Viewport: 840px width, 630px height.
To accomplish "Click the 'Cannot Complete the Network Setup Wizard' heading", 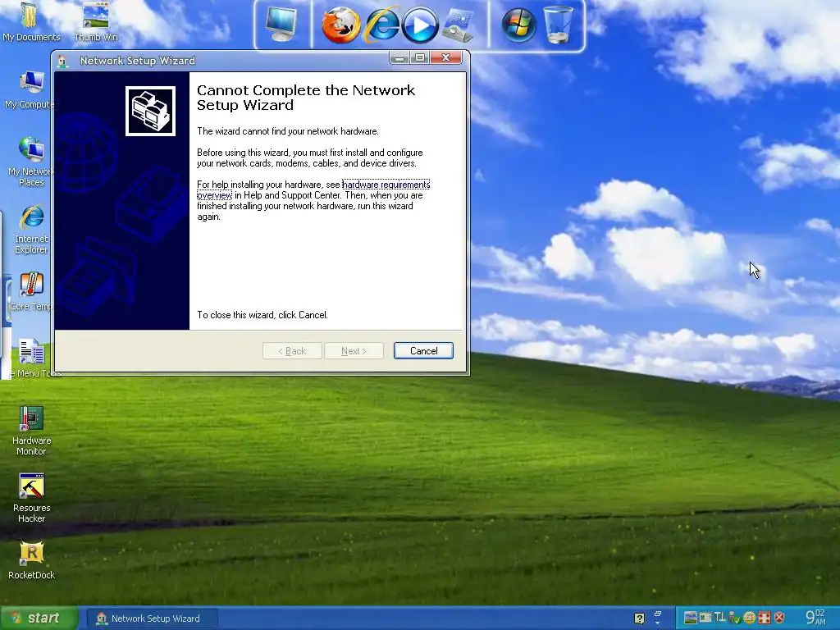I will 305,98.
